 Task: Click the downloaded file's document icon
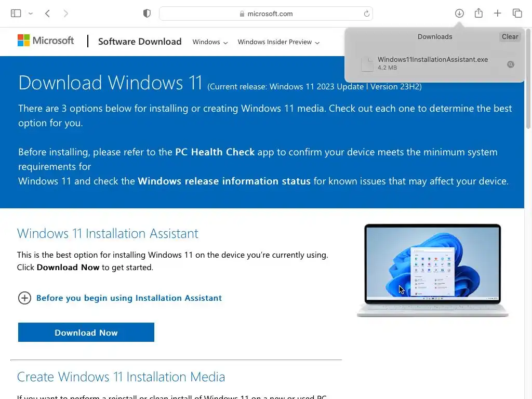367,64
